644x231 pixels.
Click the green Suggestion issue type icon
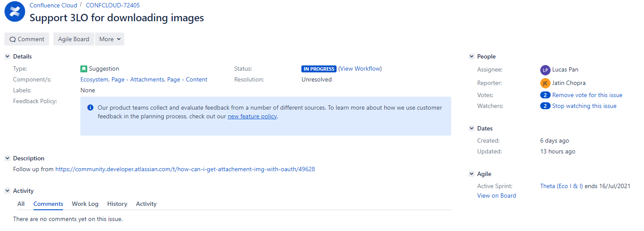84,69
